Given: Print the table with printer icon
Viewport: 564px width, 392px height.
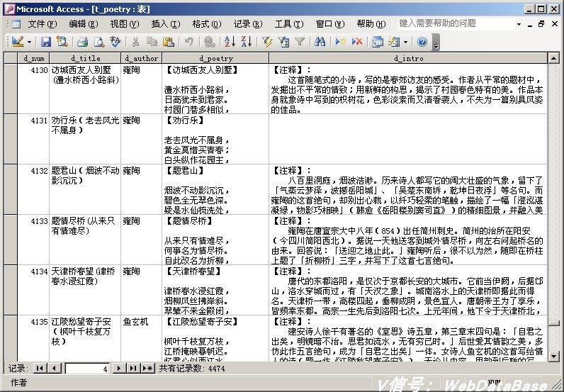Looking at the screenshot, I should pyautogui.click(x=82, y=42).
